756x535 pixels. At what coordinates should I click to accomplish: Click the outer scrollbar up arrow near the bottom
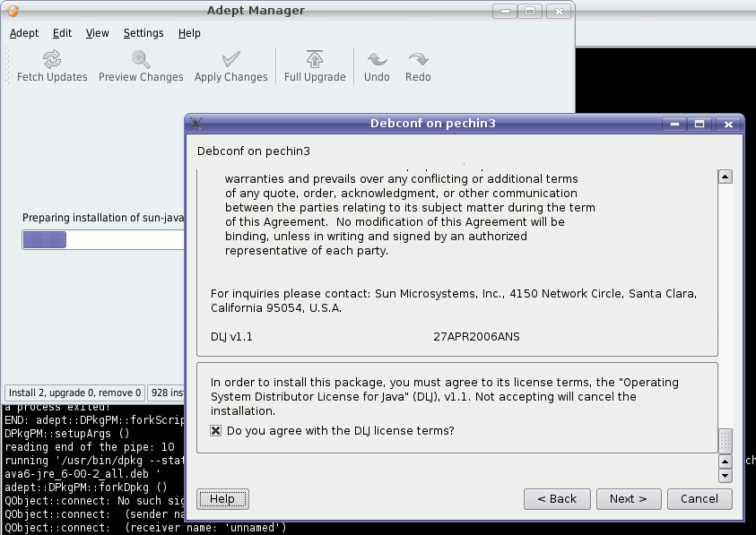point(726,462)
